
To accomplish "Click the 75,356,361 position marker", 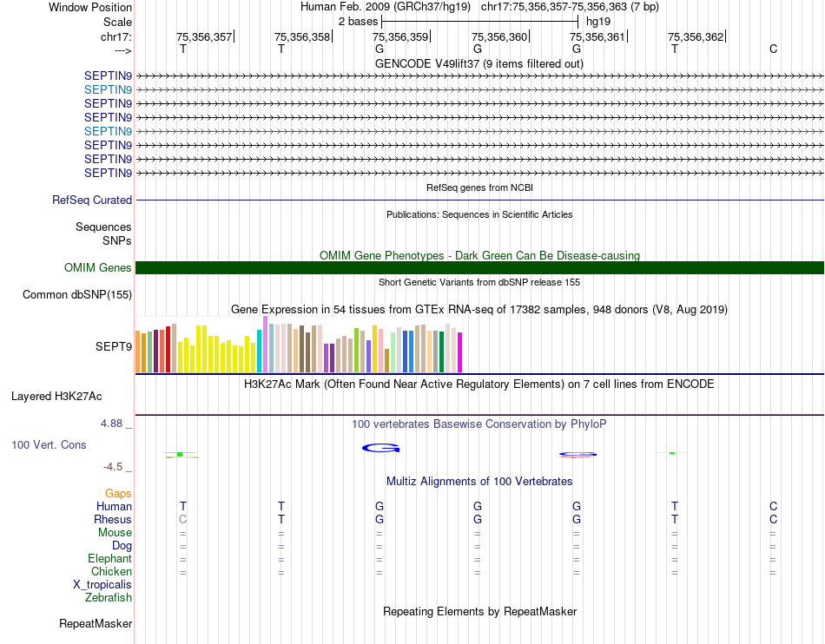I will pyautogui.click(x=597, y=36).
